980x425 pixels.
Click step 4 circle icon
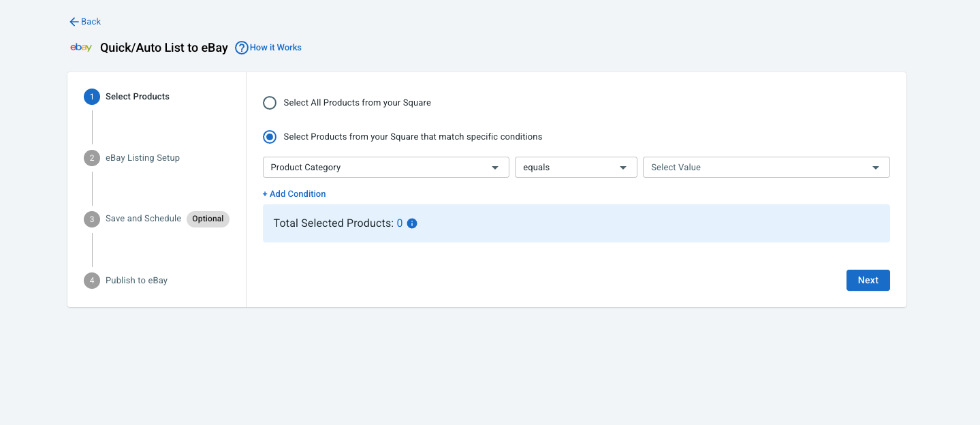[92, 281]
